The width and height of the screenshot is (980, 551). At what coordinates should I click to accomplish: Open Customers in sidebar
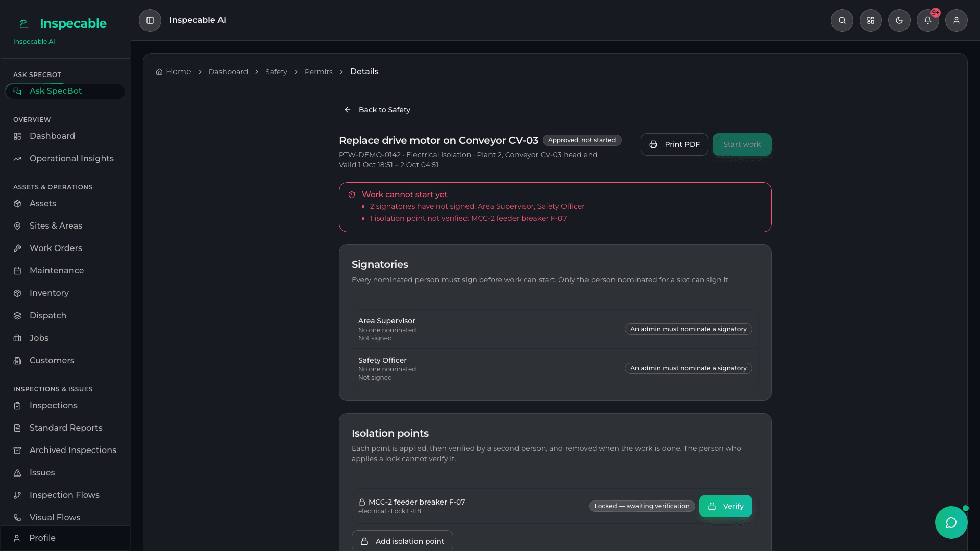pyautogui.click(x=65, y=361)
